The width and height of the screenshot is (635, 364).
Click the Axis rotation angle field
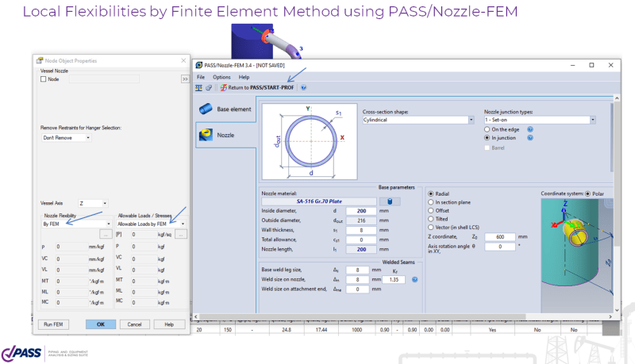coord(500,247)
